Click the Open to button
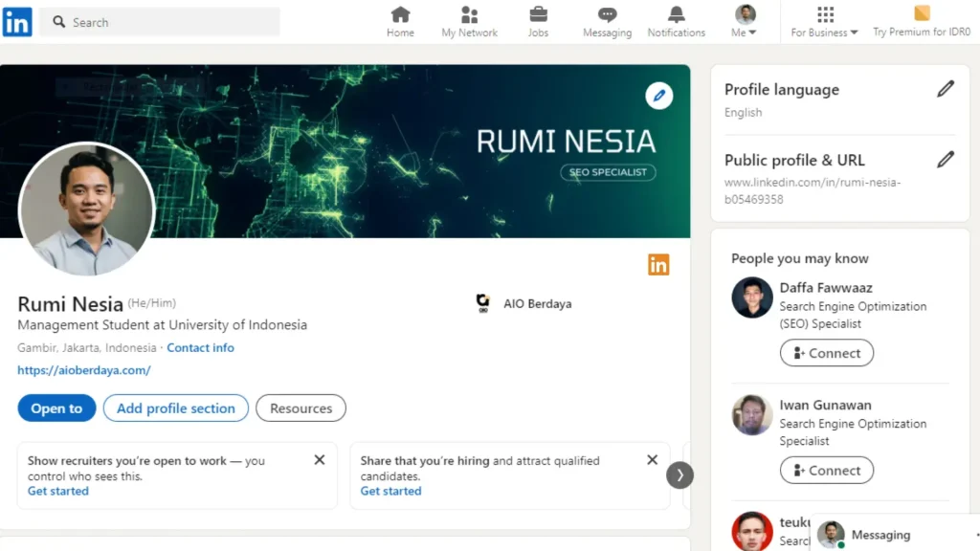The height and width of the screenshot is (551, 980). [56, 408]
